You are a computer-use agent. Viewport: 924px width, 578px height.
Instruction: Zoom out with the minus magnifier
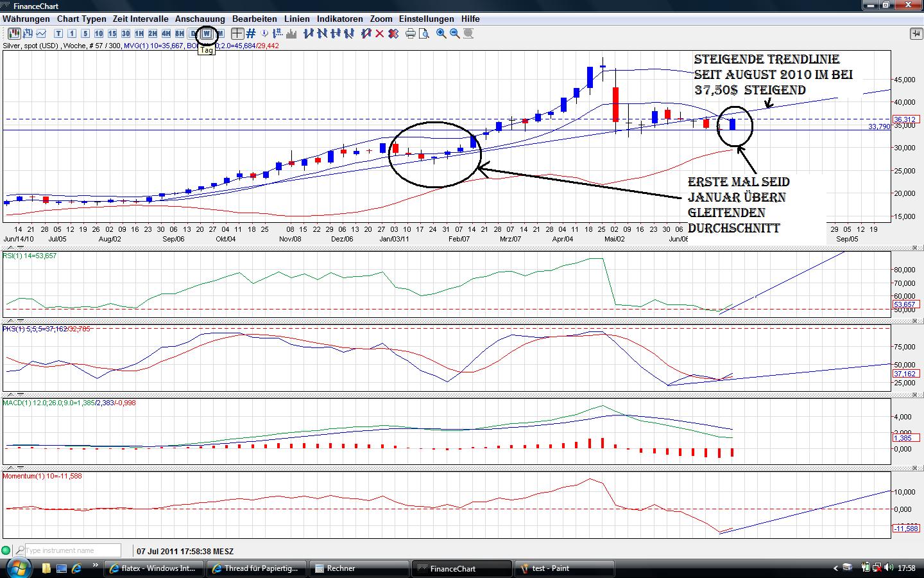(455, 33)
